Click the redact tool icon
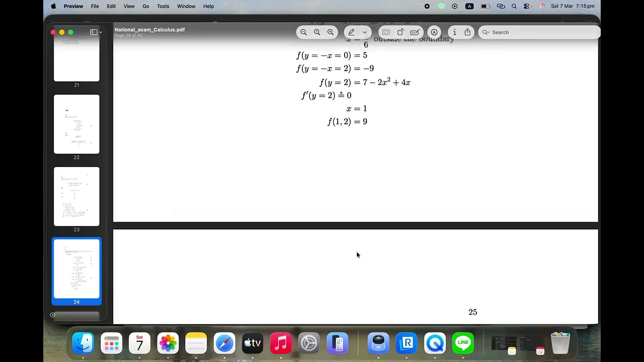Screen dimensions: 644x362 tap(386, 32)
